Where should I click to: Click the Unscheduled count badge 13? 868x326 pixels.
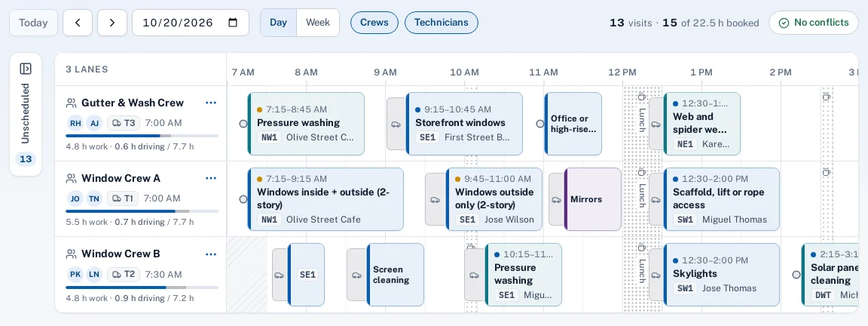click(26, 159)
